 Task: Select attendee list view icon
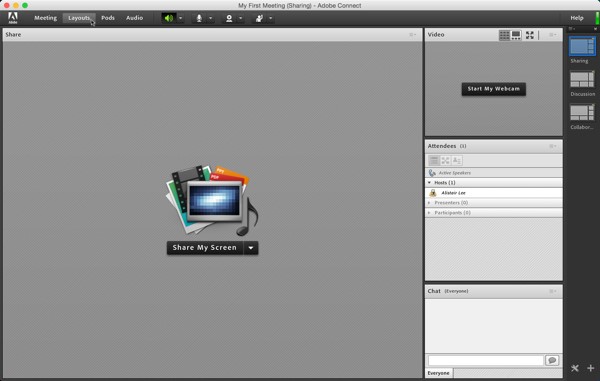434,161
